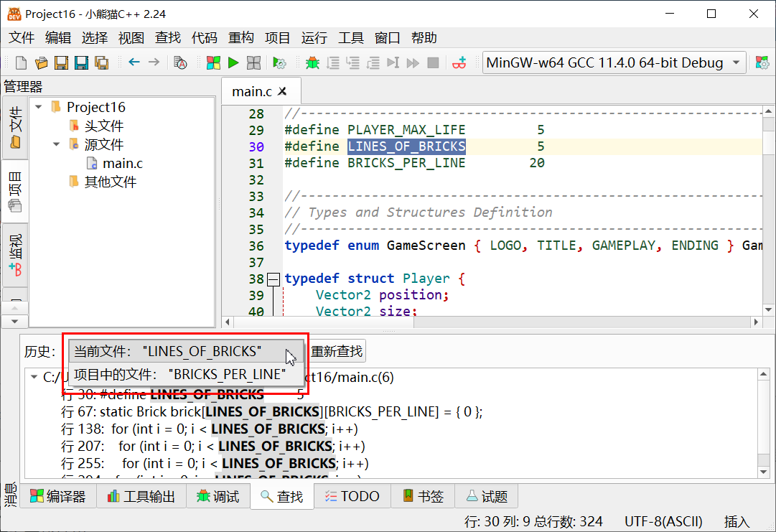The image size is (776, 532).
Task: Select main.c in the project tree
Action: tap(123, 163)
